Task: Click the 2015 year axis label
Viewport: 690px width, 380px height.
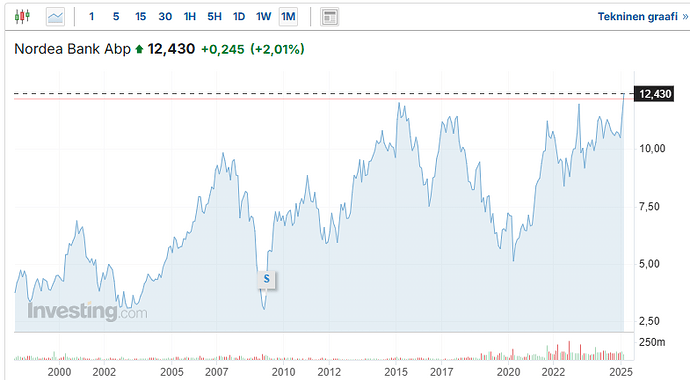Action: (x=396, y=372)
